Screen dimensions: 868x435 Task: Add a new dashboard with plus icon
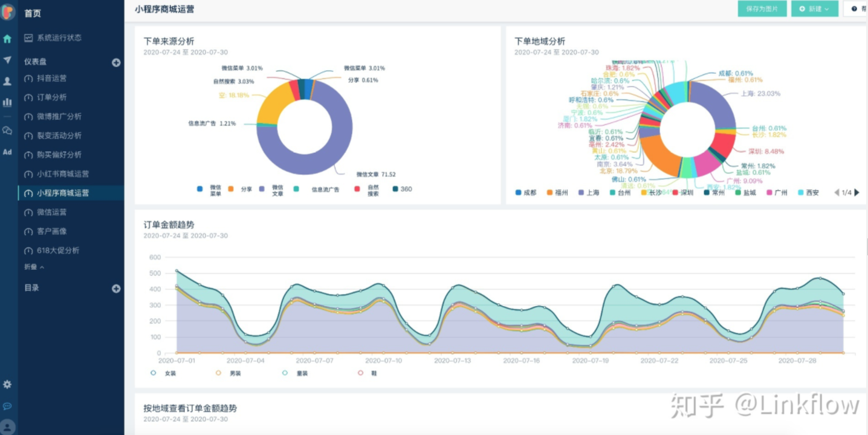116,62
